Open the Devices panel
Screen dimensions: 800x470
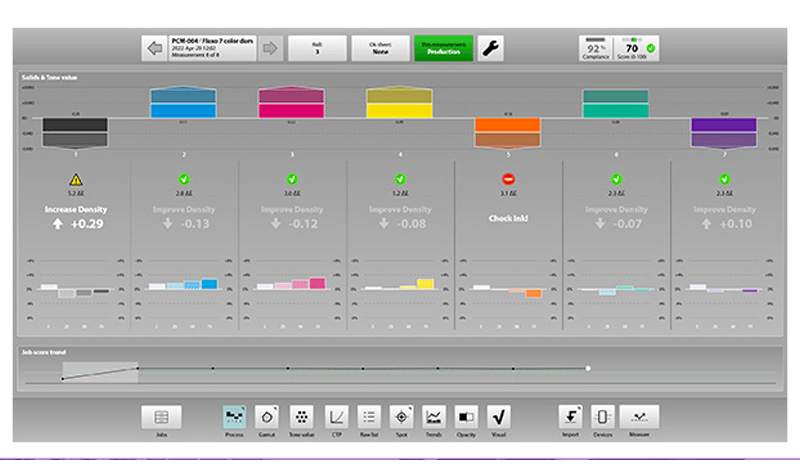603,417
